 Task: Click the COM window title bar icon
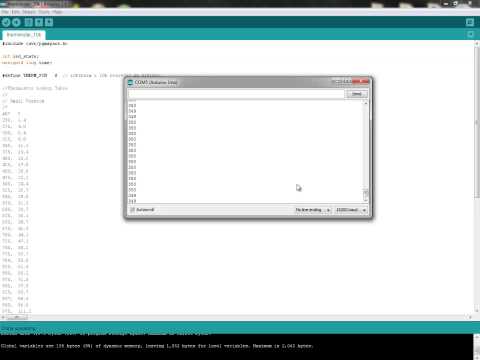[x=130, y=82]
